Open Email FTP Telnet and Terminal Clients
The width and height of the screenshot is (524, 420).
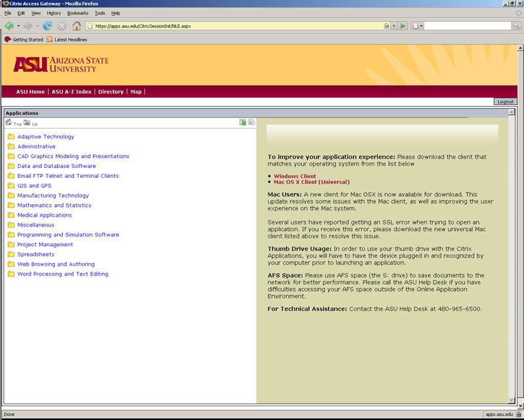pyautogui.click(x=68, y=176)
